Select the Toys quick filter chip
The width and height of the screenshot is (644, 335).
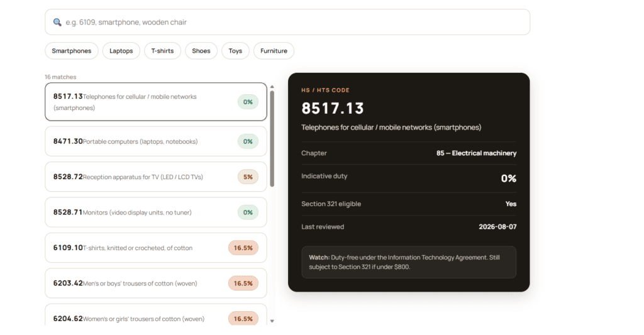coord(235,51)
